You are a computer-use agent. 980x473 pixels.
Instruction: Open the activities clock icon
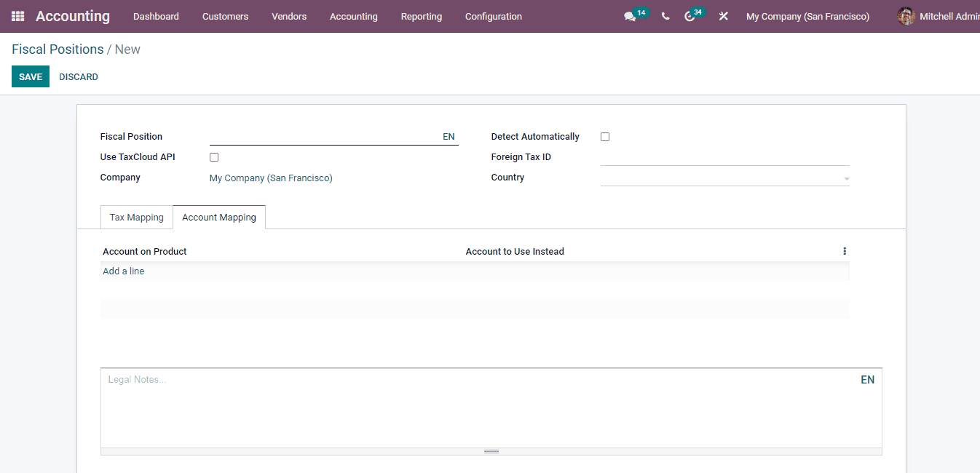(689, 15)
